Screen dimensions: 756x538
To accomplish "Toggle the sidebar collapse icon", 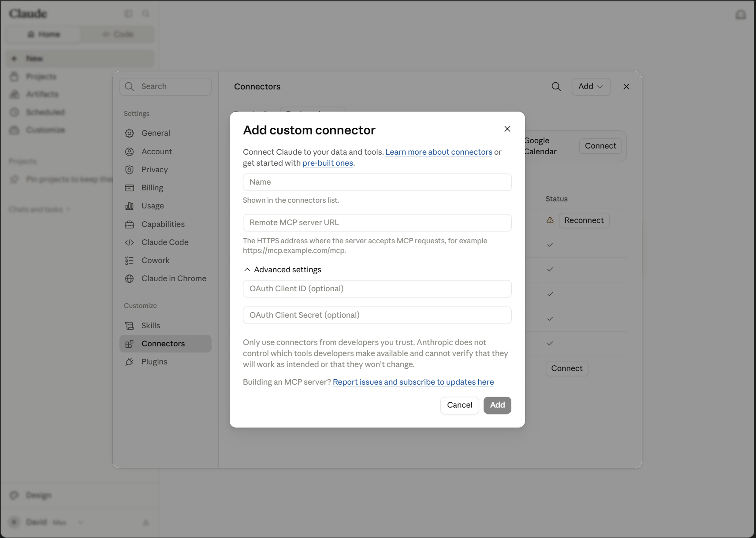I will (x=128, y=14).
